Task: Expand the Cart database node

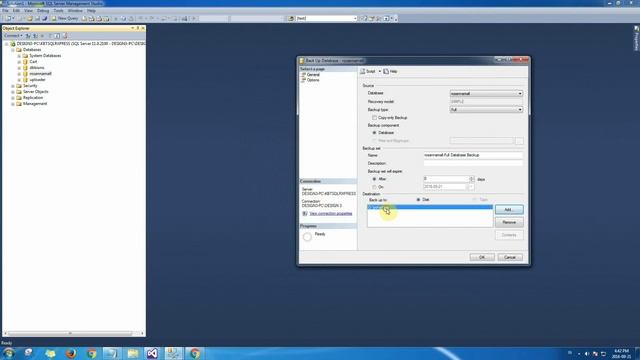Action: [19, 62]
